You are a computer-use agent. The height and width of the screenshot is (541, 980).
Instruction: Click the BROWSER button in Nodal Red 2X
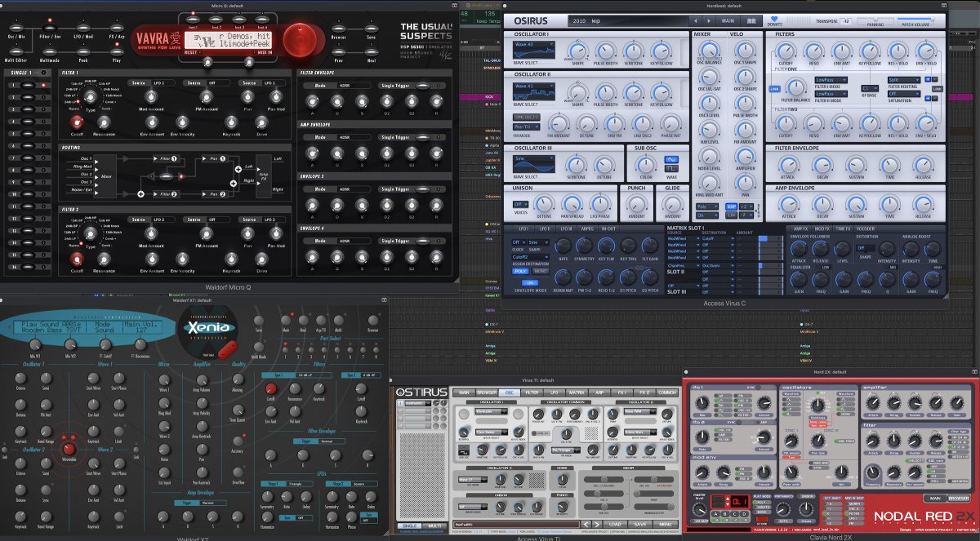[959, 499]
